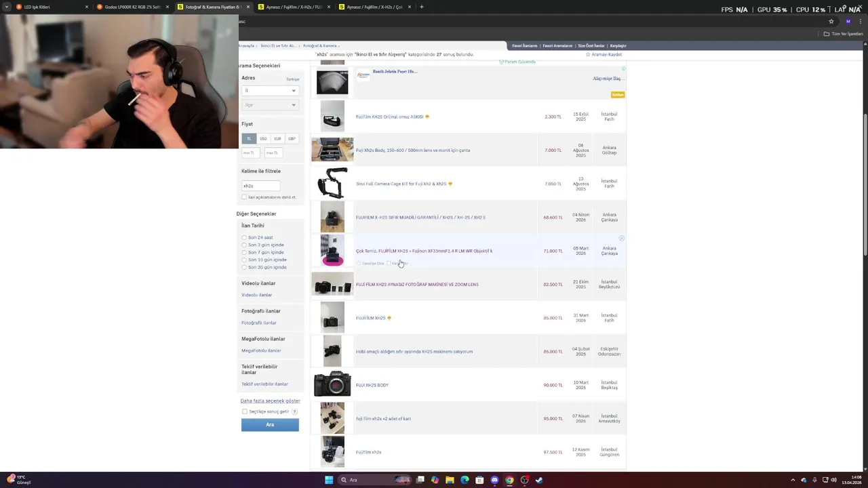The width and height of the screenshot is (868, 488).
Task: Switch to Fotoğraf & Kamera Fiyatları tab
Action: [x=213, y=7]
